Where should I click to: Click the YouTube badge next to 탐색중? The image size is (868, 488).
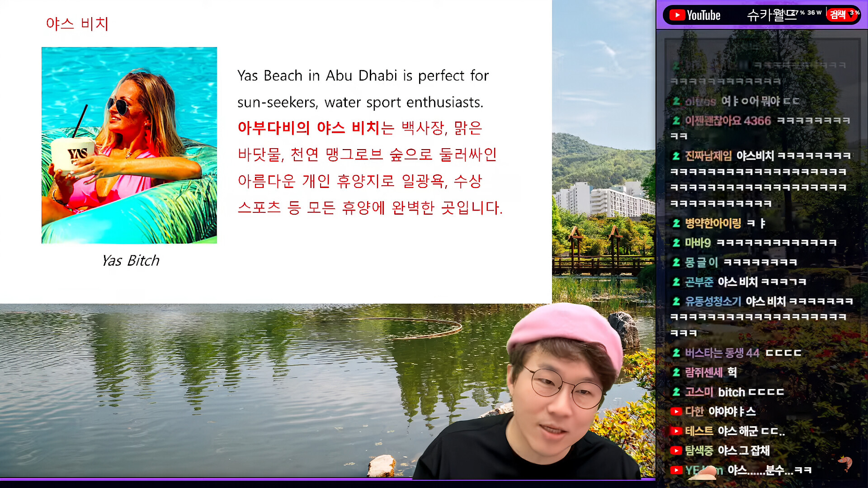pos(676,450)
